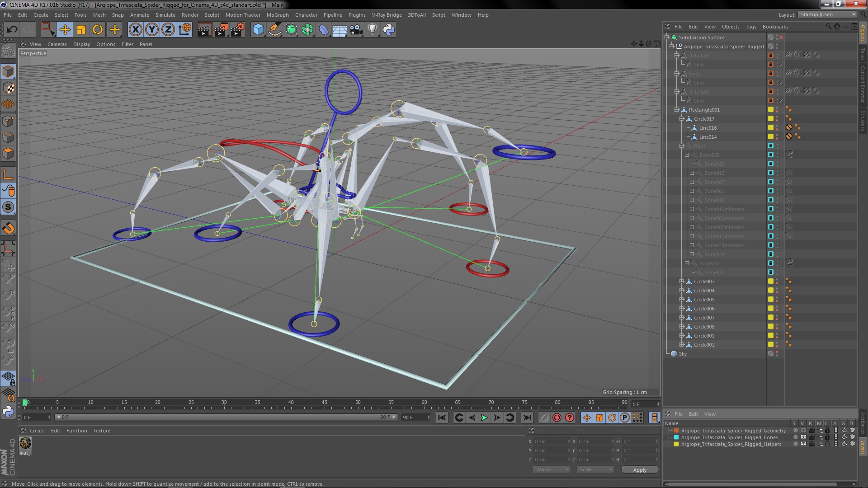Click yellow layer swatch of Circle003
Screen dimensions: 868x488
point(771,282)
